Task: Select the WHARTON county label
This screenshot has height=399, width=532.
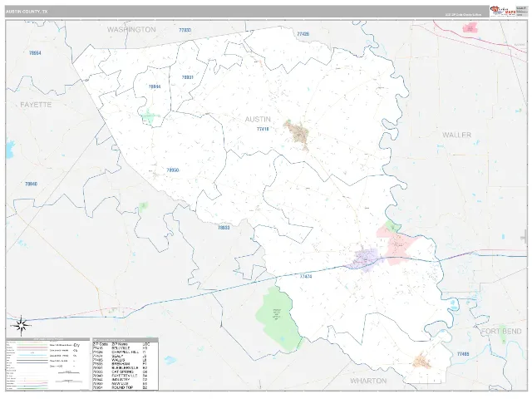Action: click(368, 381)
